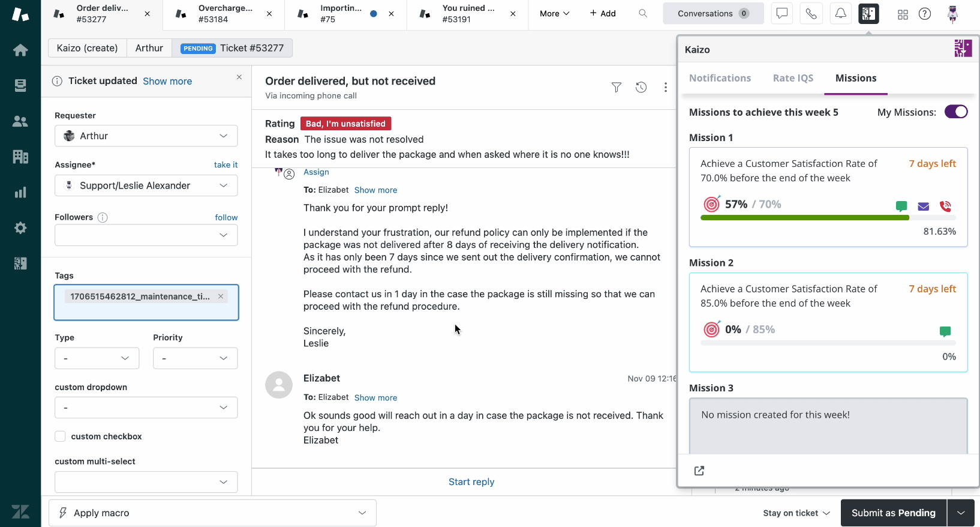This screenshot has height=527, width=980.
Task: Open the Home view in sidebar
Action: pos(20,50)
